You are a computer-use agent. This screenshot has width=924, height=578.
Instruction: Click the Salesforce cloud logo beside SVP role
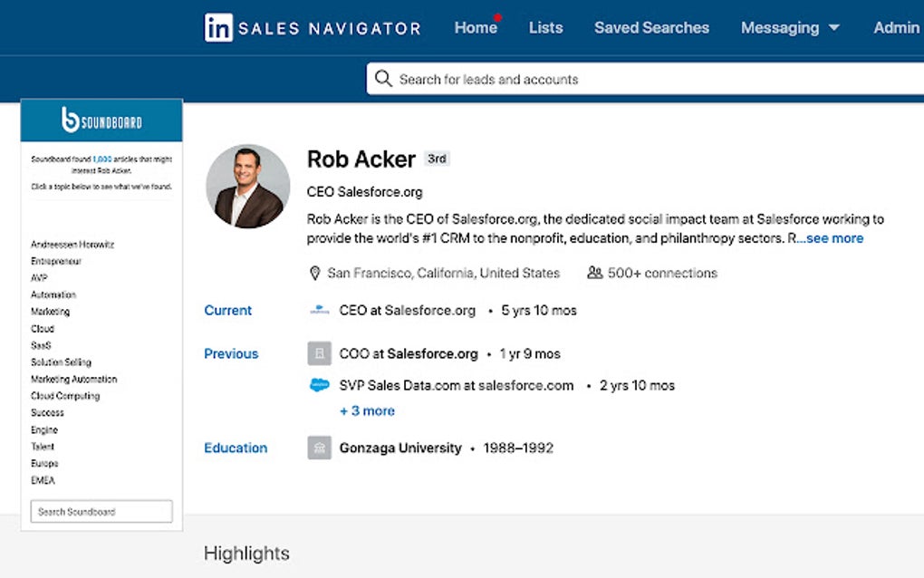[x=320, y=385]
